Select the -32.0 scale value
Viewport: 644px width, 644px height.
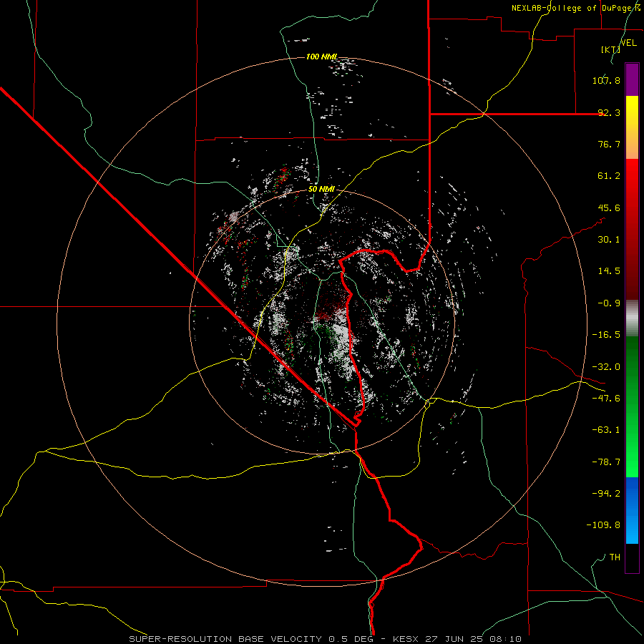coord(606,367)
